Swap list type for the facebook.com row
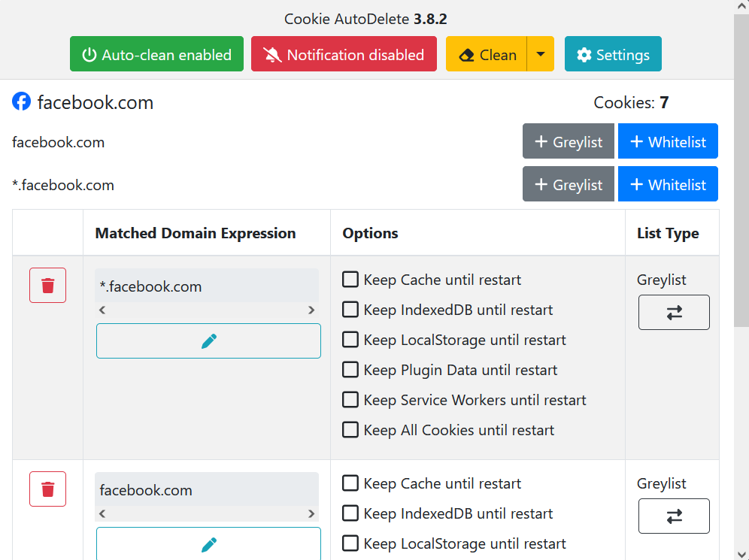749x560 pixels. click(673, 516)
